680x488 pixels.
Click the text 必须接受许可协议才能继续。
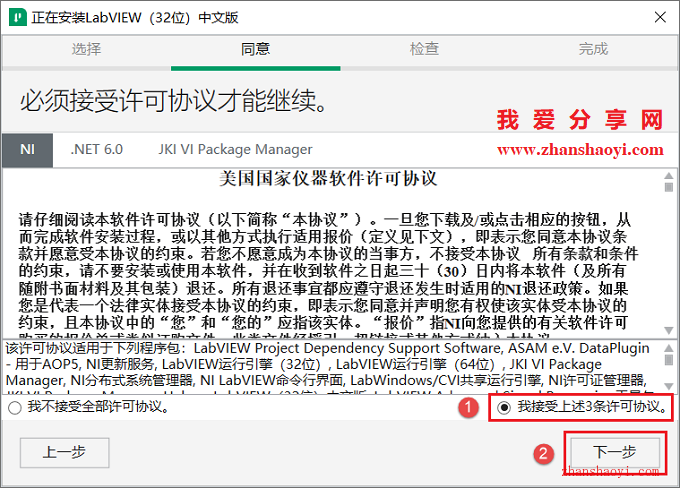[174, 101]
